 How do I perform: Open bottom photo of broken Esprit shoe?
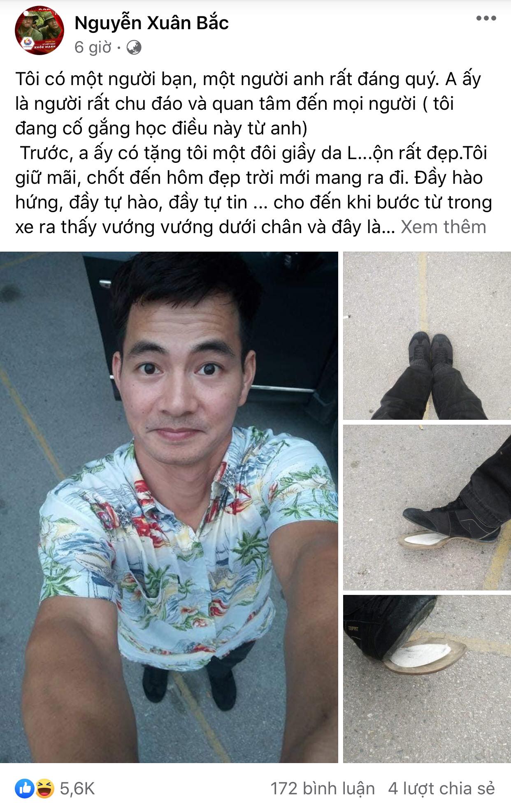tap(427, 679)
